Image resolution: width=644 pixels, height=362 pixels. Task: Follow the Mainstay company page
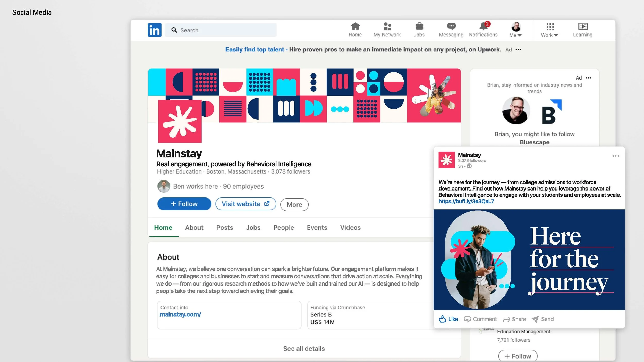point(184,204)
